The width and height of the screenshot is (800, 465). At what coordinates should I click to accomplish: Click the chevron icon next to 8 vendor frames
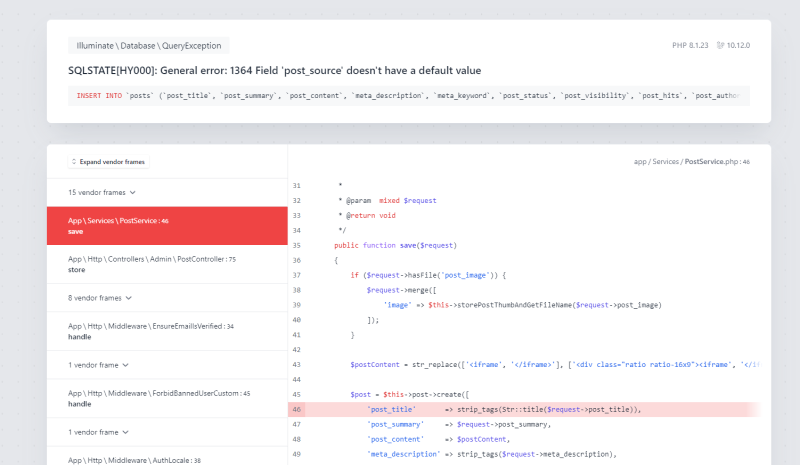pos(130,297)
